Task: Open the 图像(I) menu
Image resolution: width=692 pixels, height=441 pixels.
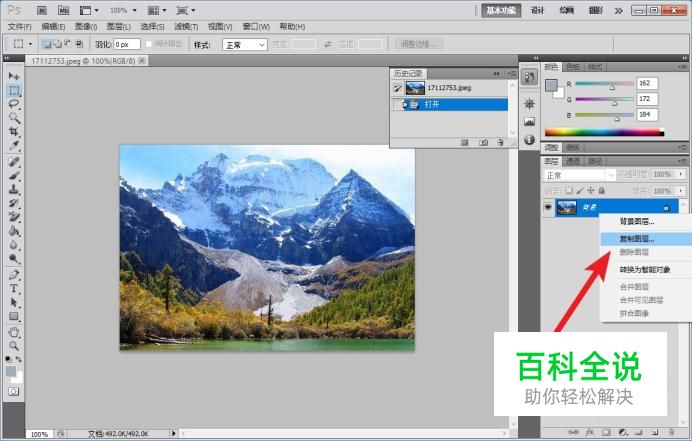Action: (x=86, y=27)
